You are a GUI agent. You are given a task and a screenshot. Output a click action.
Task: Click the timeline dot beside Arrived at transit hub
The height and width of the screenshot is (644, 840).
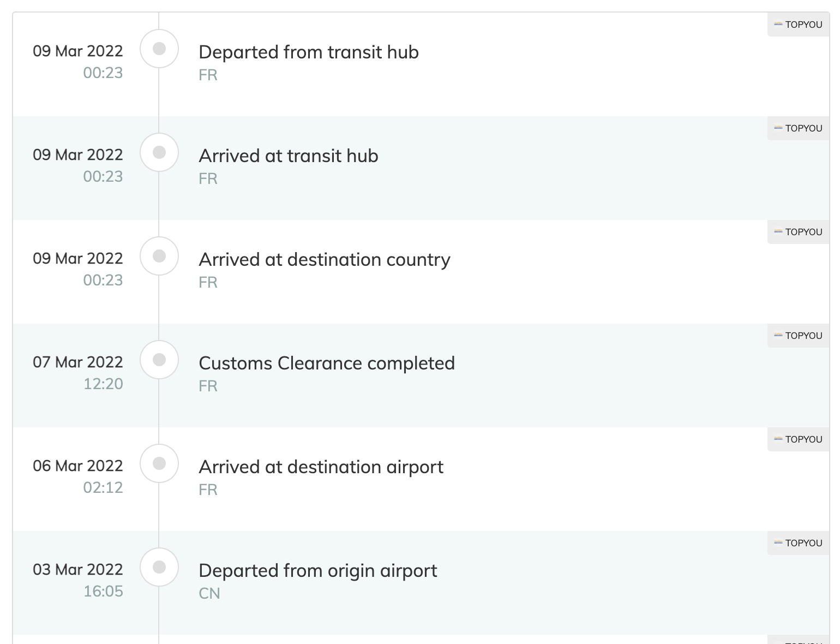pos(159,153)
